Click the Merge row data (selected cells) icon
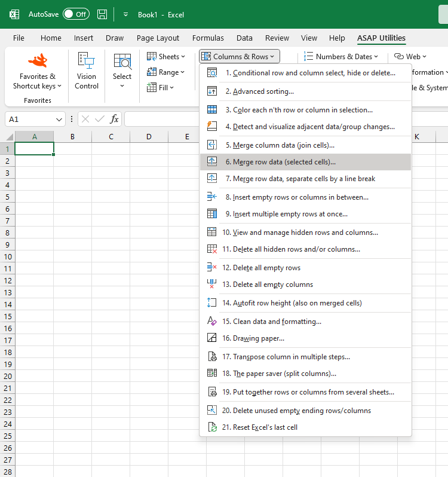Screen dimensions: 448x477 pyautogui.click(x=212, y=162)
